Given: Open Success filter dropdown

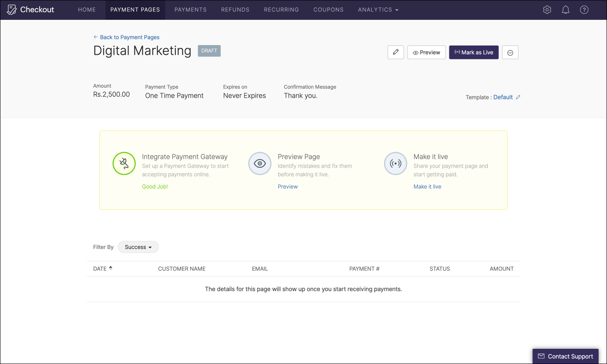Looking at the screenshot, I should click(138, 247).
